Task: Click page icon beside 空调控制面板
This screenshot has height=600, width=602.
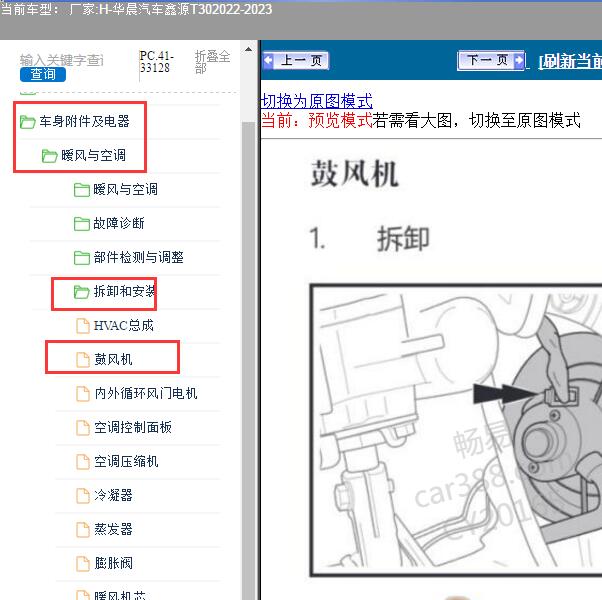Action: tap(83, 428)
